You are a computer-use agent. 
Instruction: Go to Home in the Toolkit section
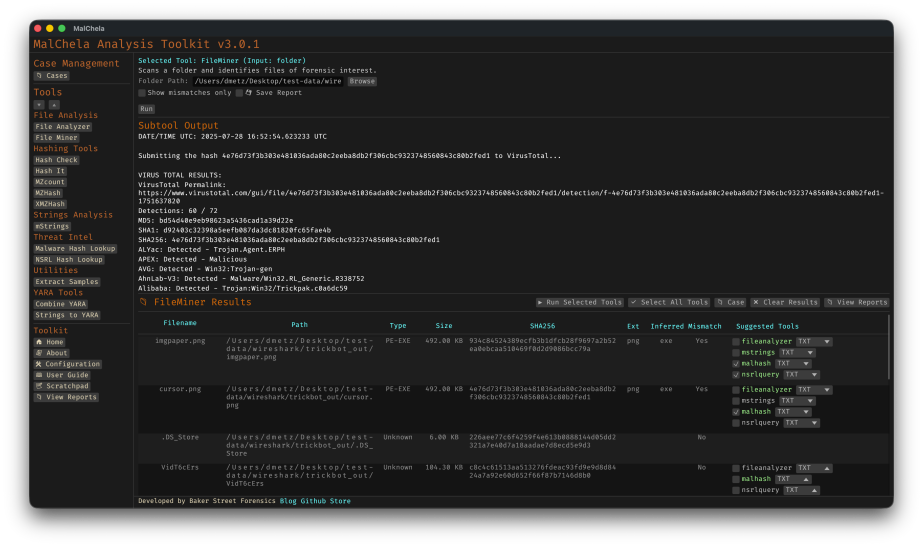(x=50, y=342)
